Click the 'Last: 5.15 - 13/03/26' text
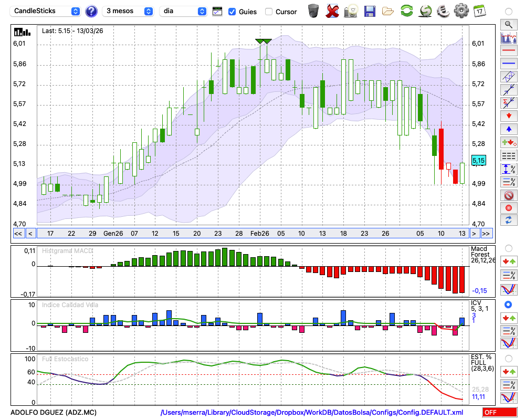 (x=72, y=31)
